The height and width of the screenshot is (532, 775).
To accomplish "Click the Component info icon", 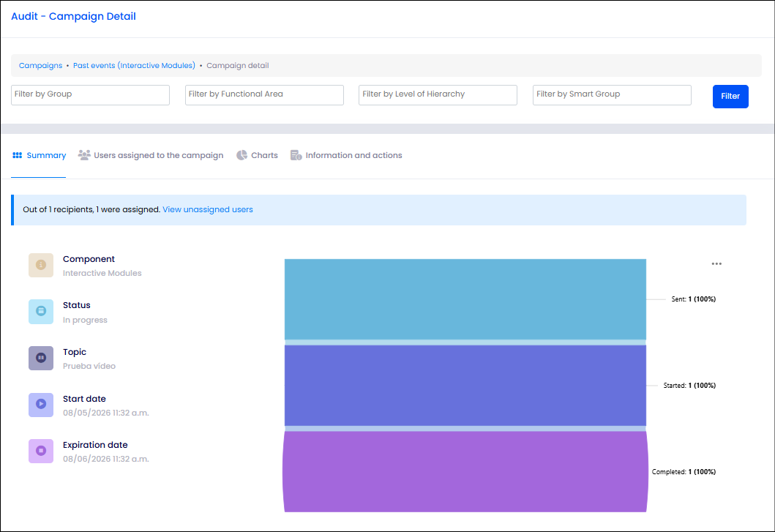I will click(41, 265).
